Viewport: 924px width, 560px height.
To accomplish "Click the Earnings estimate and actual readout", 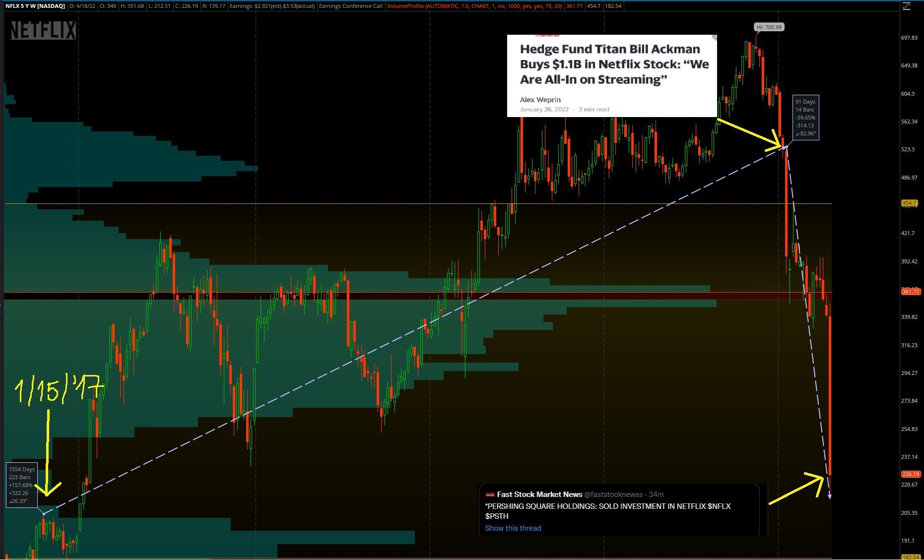I will click(x=272, y=6).
